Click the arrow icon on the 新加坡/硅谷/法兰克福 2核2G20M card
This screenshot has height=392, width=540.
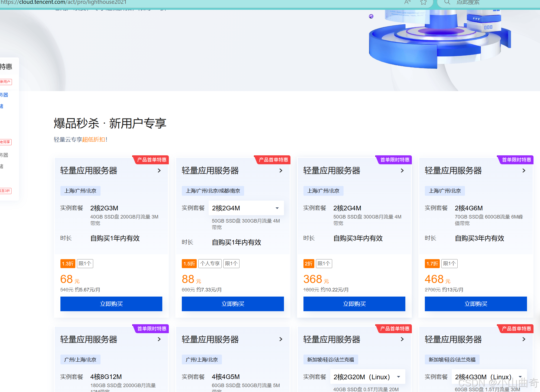[402, 339]
